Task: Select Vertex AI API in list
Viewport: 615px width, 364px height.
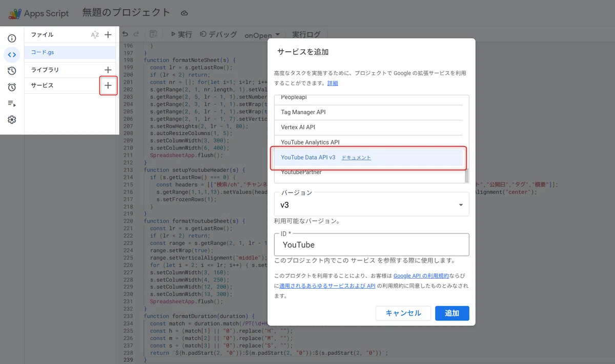Action: click(368, 127)
